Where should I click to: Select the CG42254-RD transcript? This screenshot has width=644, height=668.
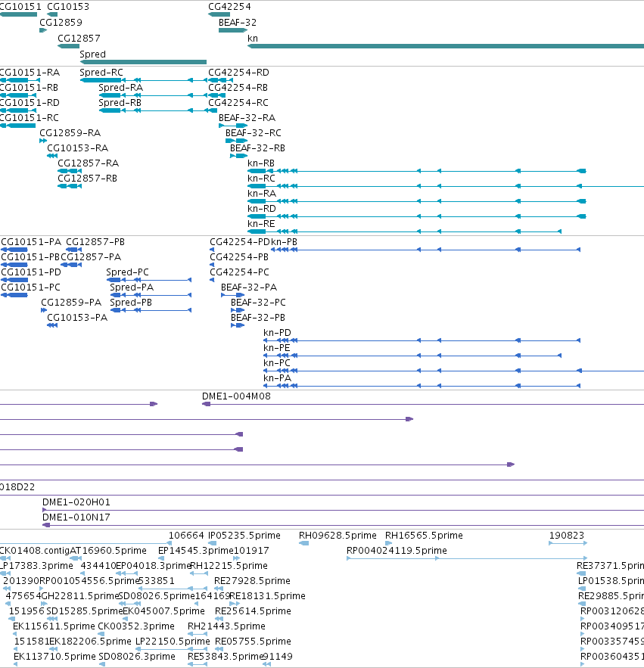coord(220,80)
